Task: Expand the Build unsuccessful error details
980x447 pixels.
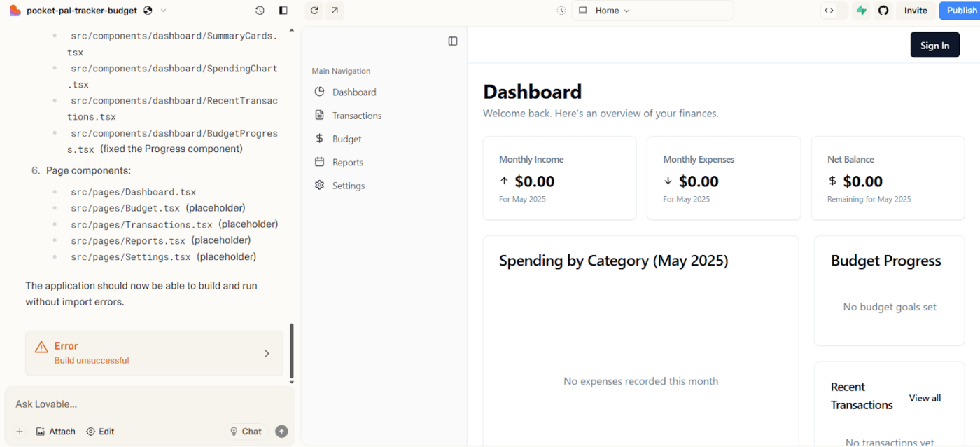Action: pos(267,353)
